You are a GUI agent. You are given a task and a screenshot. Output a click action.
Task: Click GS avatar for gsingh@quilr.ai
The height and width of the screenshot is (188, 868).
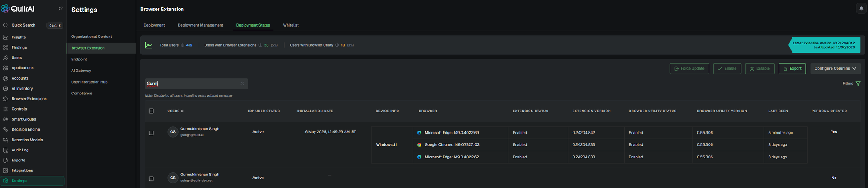tap(173, 132)
